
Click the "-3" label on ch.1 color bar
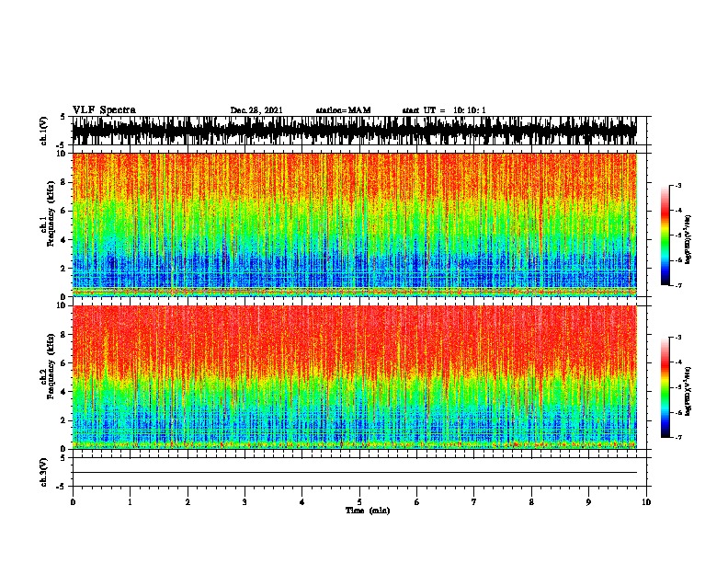coord(678,186)
